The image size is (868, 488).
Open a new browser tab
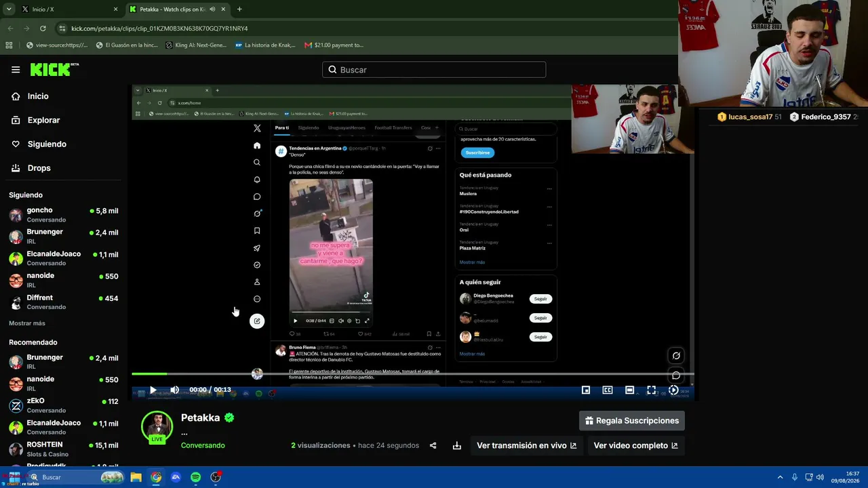[239, 9]
